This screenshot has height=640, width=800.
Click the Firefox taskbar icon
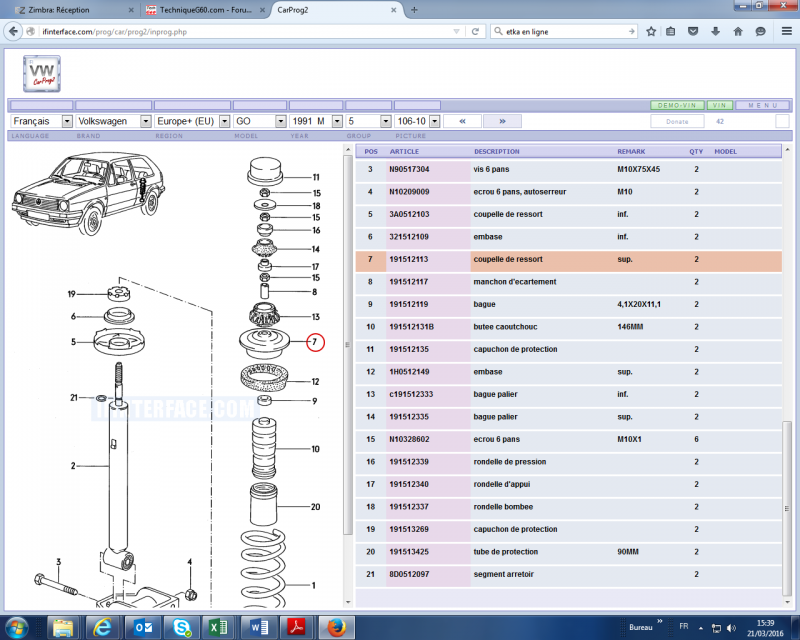click(336, 627)
